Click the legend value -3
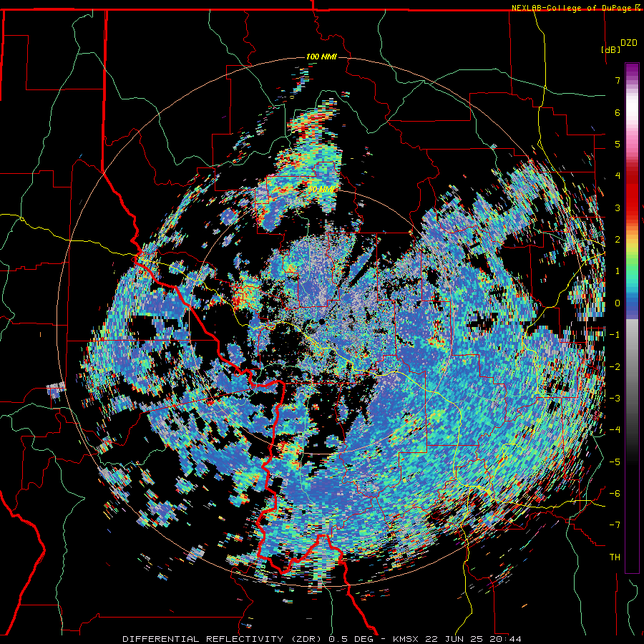Viewport: 644px width, 644px height. point(615,399)
